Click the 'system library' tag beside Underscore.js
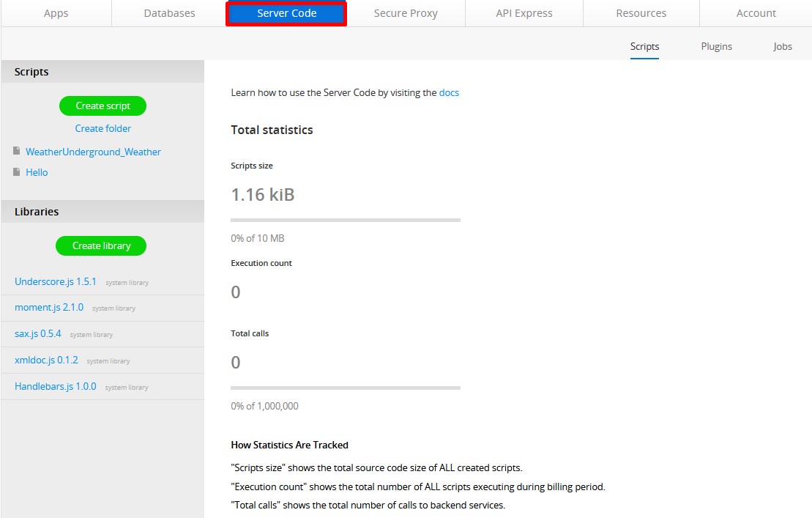The height and width of the screenshot is (518, 812). (x=127, y=283)
